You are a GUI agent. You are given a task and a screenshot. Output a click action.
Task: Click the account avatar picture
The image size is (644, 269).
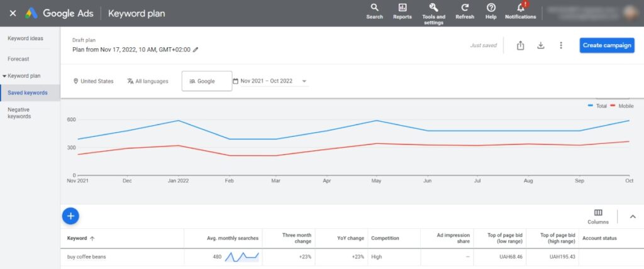[x=631, y=13]
